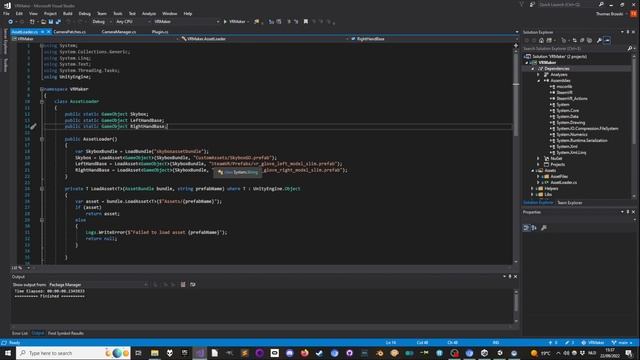Click the Property Pages wrench icon in Properties

pos(544,228)
